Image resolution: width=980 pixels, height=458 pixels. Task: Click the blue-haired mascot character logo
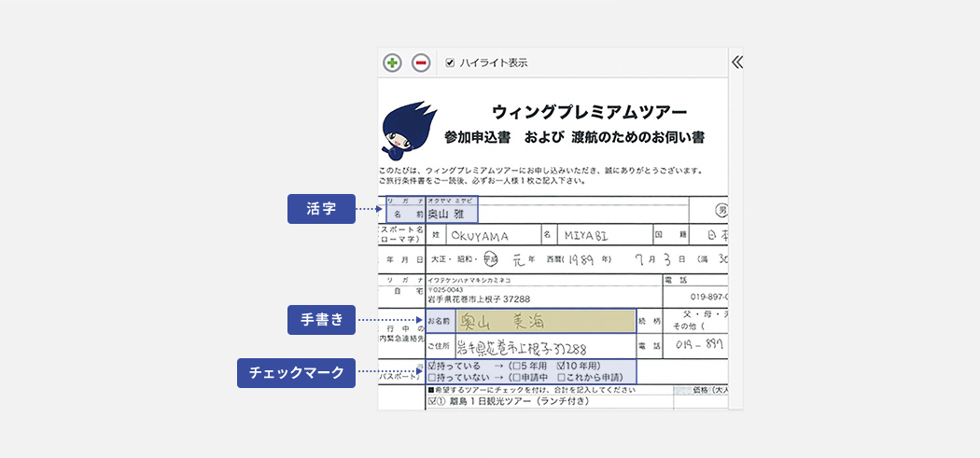point(407,129)
